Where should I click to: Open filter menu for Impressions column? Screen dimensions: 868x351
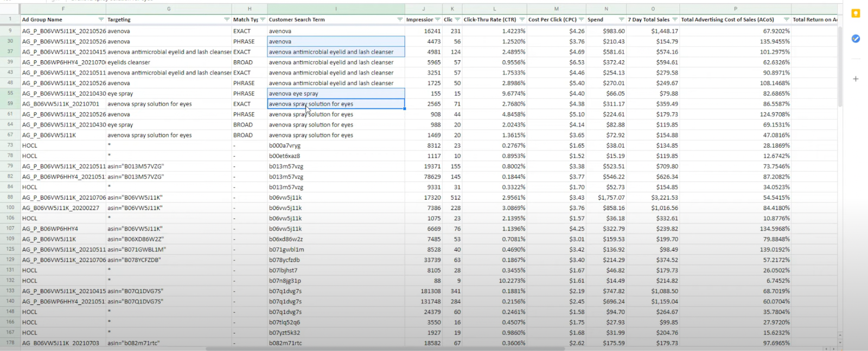pyautogui.click(x=437, y=20)
